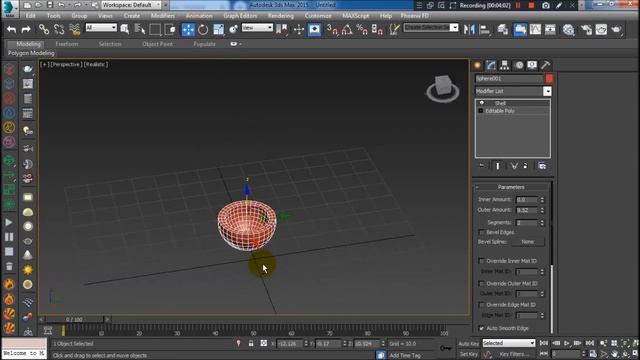
Task: Open the Curve Editor icon
Action: 535,29
